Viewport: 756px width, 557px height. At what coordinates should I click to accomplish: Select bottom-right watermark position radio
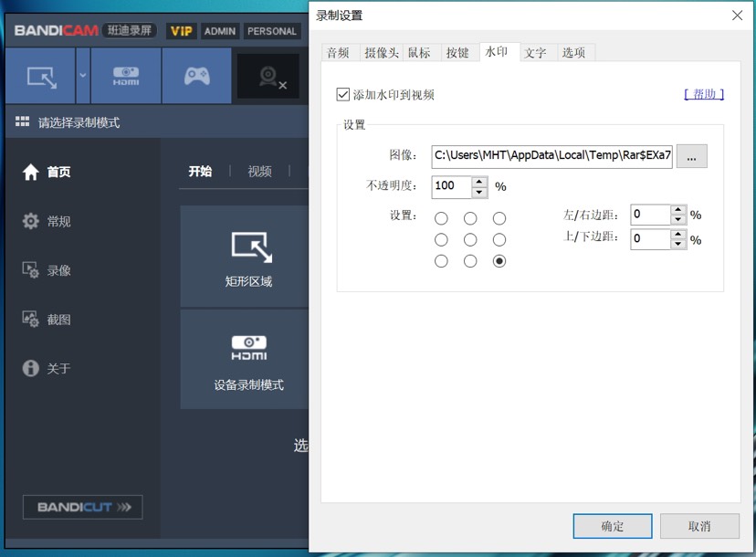coord(499,261)
